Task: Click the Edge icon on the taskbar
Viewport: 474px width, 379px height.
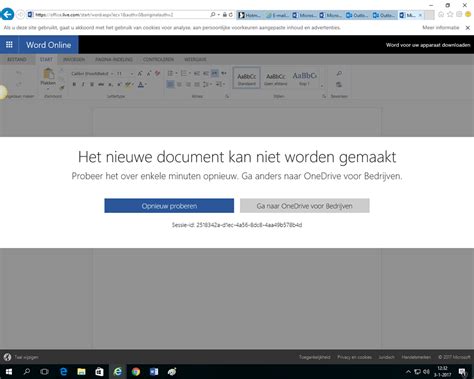Action: click(x=63, y=371)
